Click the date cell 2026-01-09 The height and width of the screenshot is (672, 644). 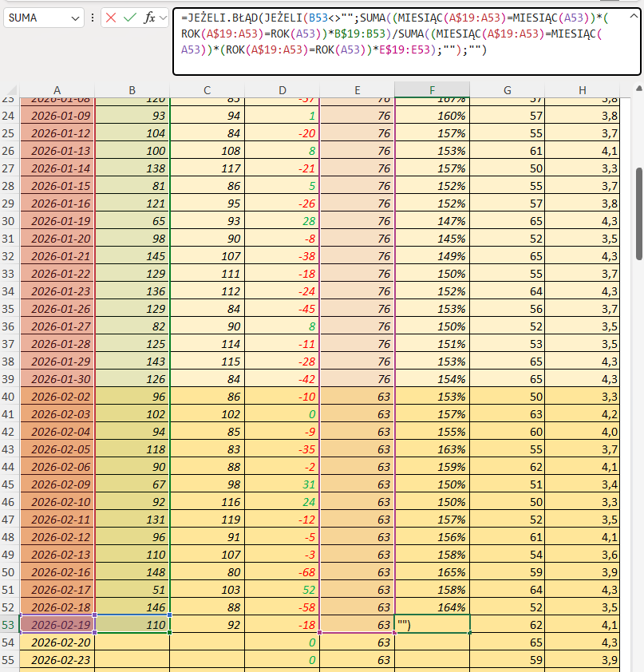pyautogui.click(x=57, y=116)
